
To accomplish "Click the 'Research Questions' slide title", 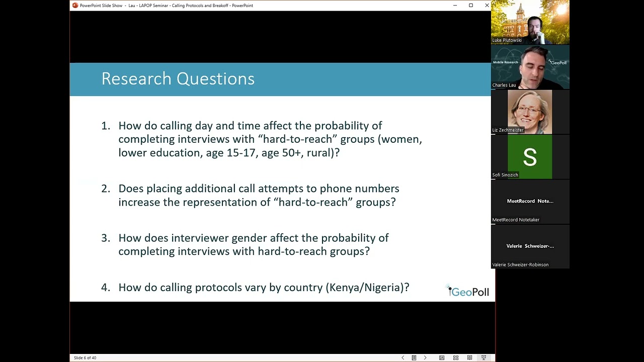I will tap(178, 79).
